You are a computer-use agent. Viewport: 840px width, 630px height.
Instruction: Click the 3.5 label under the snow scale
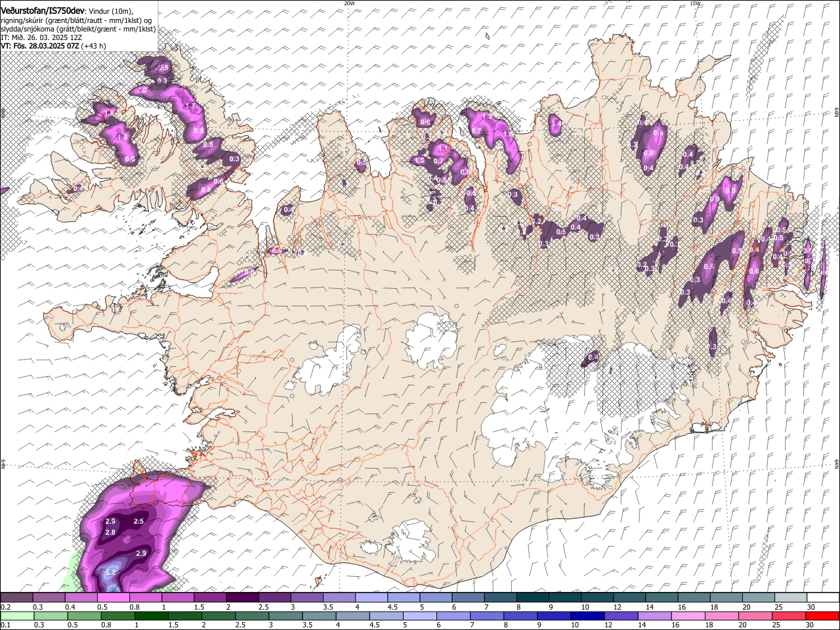tap(328, 607)
